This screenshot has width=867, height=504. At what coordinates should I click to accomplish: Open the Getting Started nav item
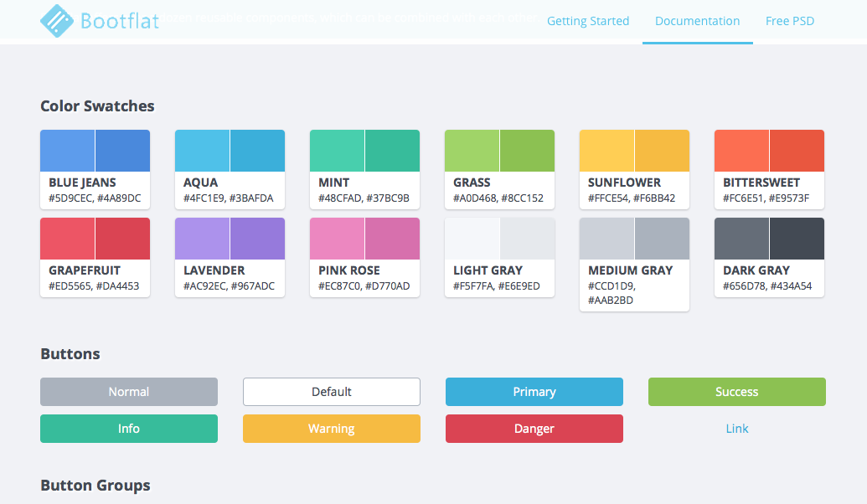(588, 21)
